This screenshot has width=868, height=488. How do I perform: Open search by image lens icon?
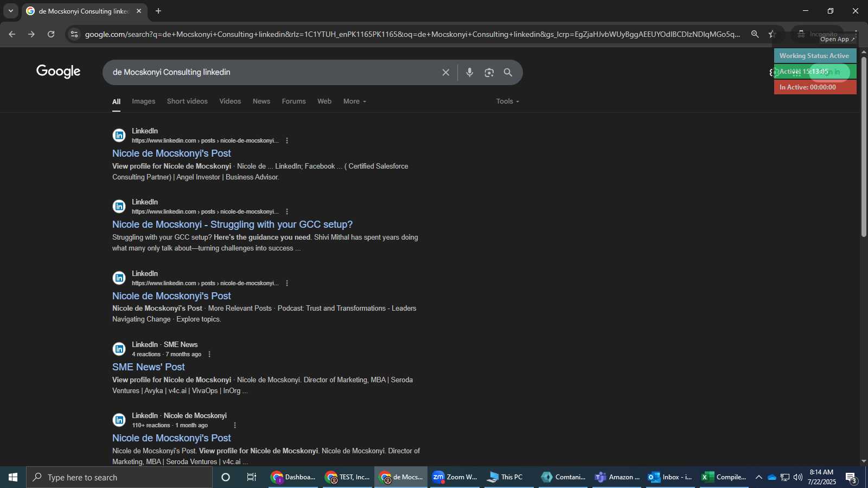(489, 72)
